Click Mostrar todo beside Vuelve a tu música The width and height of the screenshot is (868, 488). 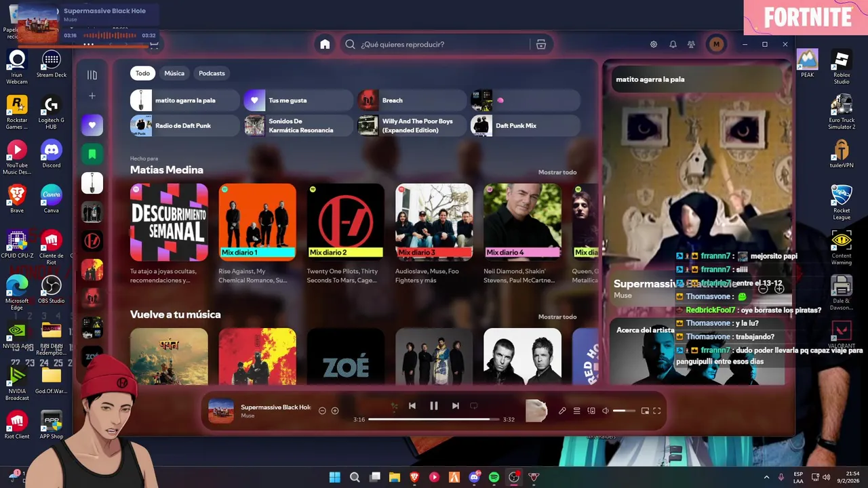[x=557, y=317]
